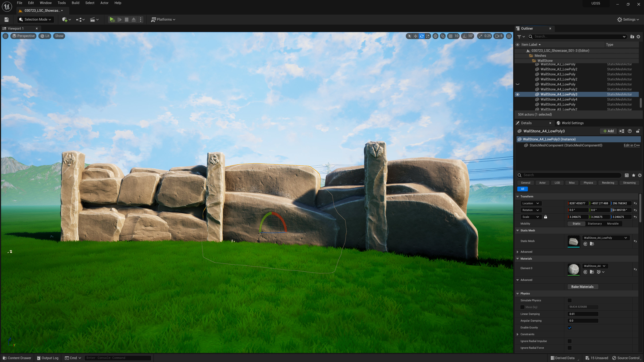Toggle world coordinate system icon
Viewport: 644px width, 362px height.
[436, 36]
